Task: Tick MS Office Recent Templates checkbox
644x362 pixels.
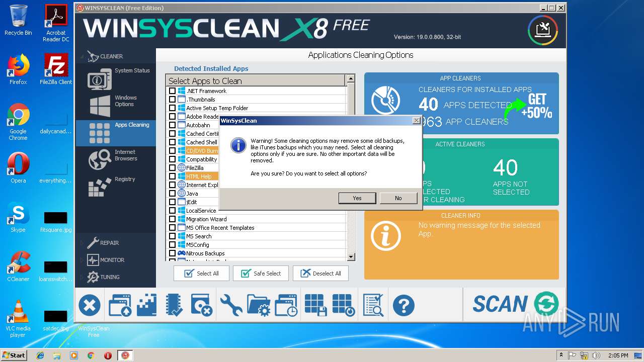Action: (x=172, y=228)
